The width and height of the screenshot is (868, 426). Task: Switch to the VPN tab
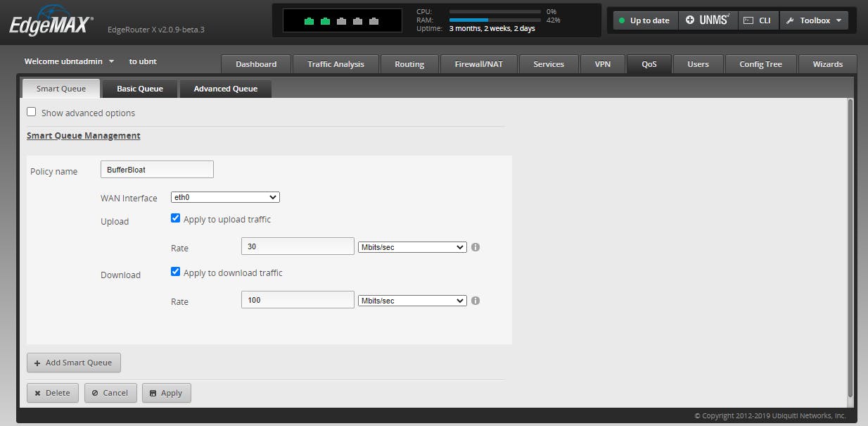603,64
